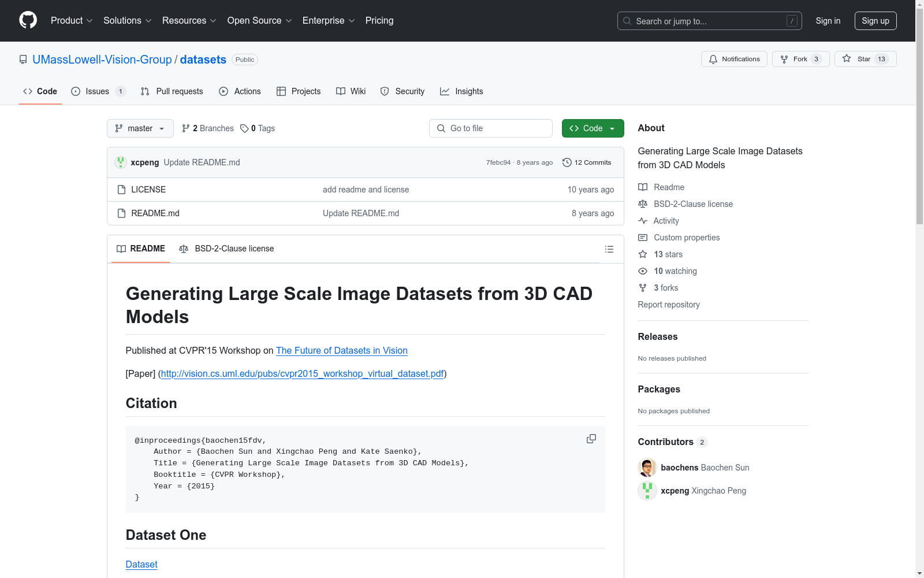Click the xcpeng avatar in commit row
The height and width of the screenshot is (578, 924).
pos(120,162)
